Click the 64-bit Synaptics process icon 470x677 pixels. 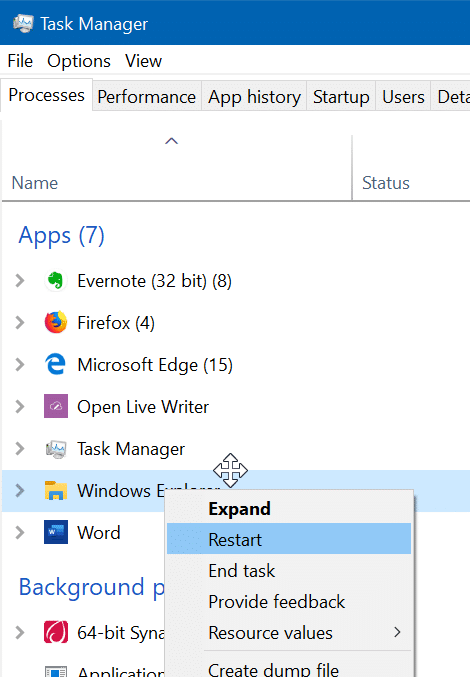point(56,633)
